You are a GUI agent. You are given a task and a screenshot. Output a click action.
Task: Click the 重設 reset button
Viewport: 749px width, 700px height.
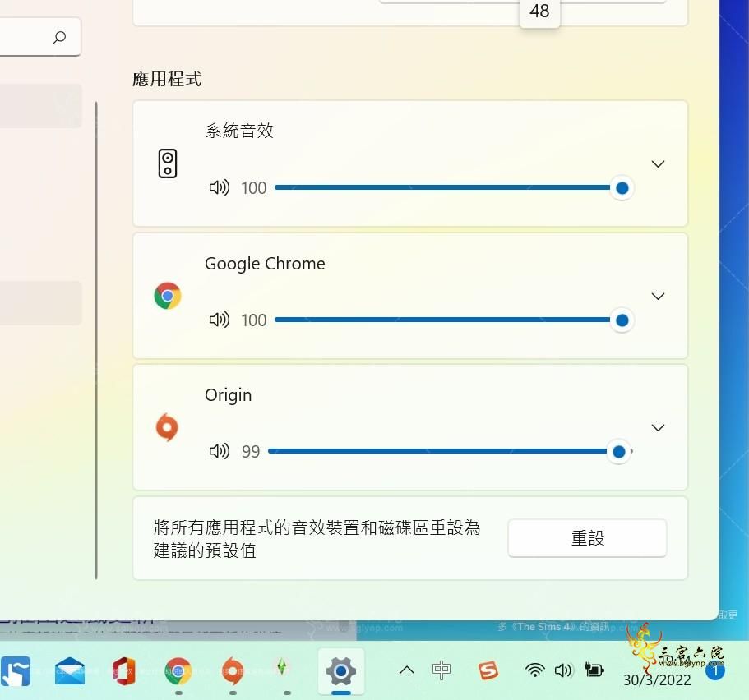click(587, 537)
